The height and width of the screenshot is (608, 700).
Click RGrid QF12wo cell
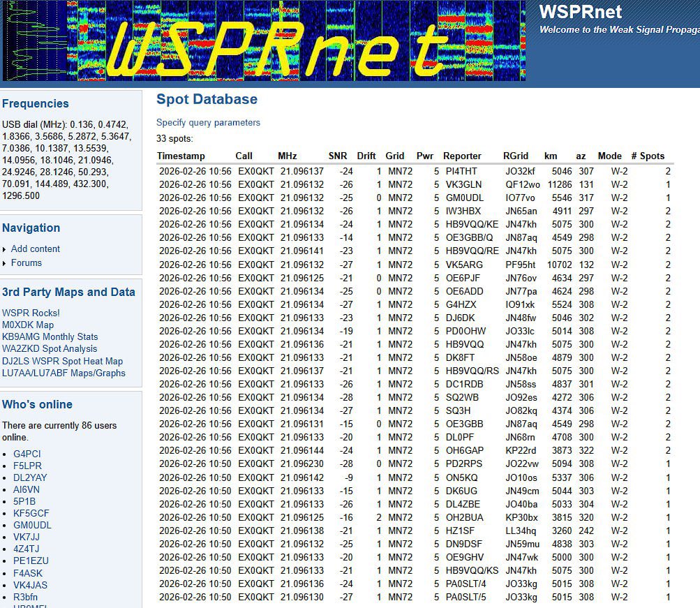[522, 184]
